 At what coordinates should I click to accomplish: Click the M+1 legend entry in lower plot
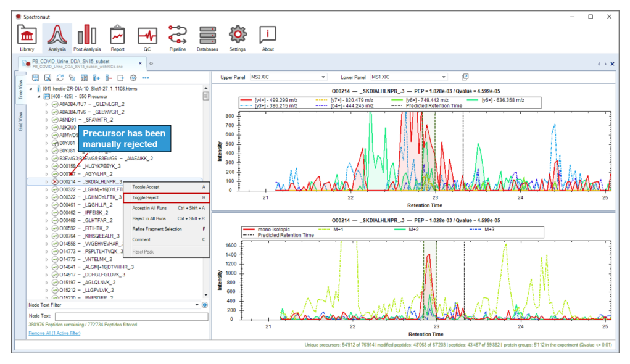pos(331,230)
